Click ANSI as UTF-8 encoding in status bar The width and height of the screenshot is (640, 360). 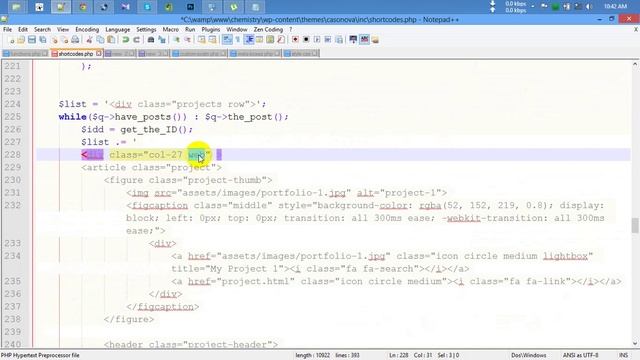tap(580, 355)
